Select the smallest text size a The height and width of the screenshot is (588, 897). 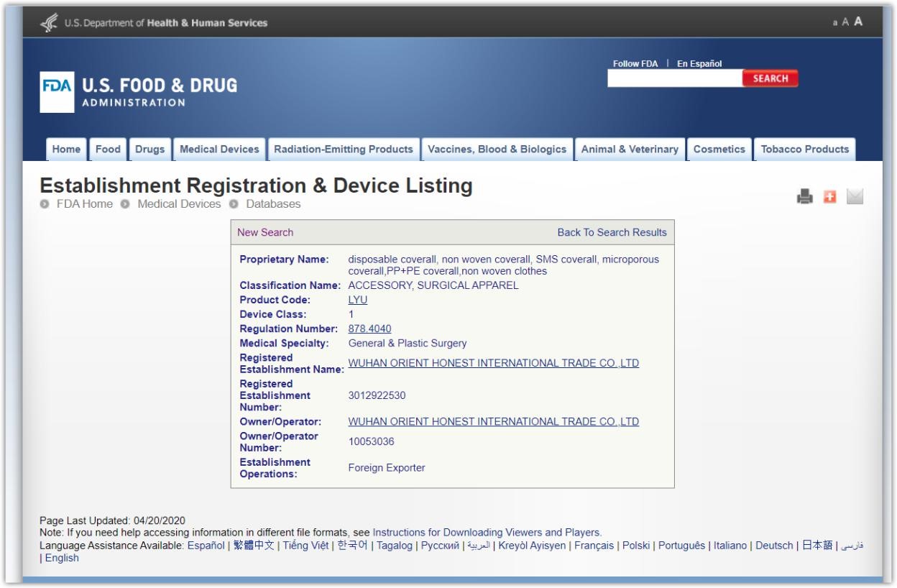pyautogui.click(x=835, y=23)
